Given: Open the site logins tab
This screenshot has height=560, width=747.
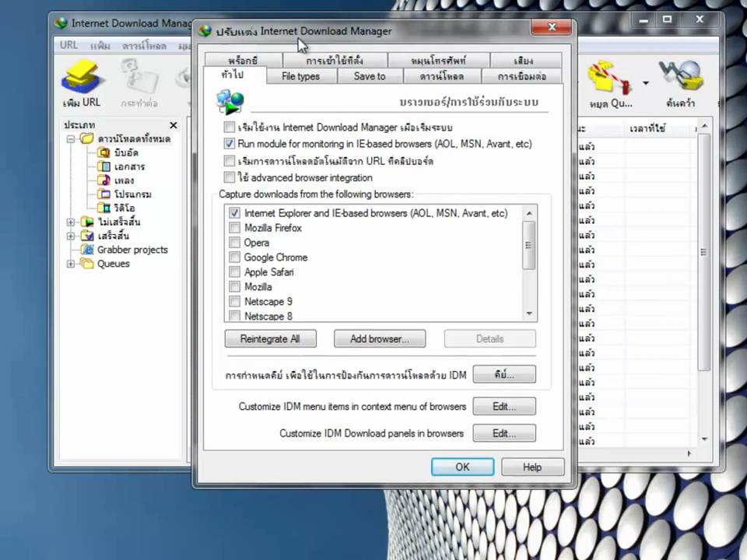Looking at the screenshot, I should coord(335,61).
